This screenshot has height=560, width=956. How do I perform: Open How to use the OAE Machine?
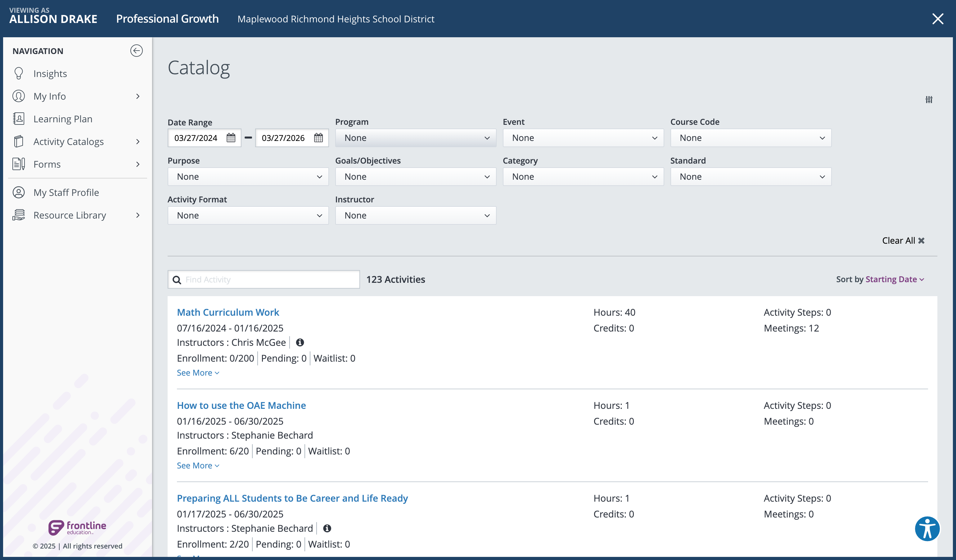click(241, 405)
